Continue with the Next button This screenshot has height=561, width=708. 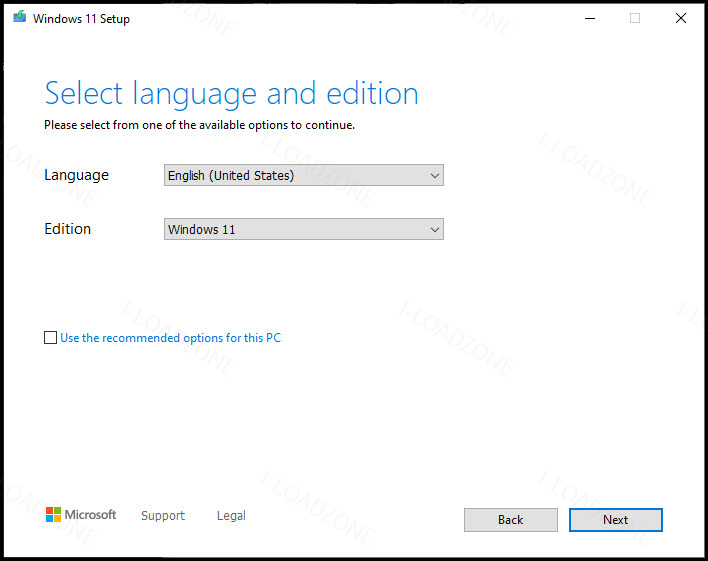(x=616, y=520)
